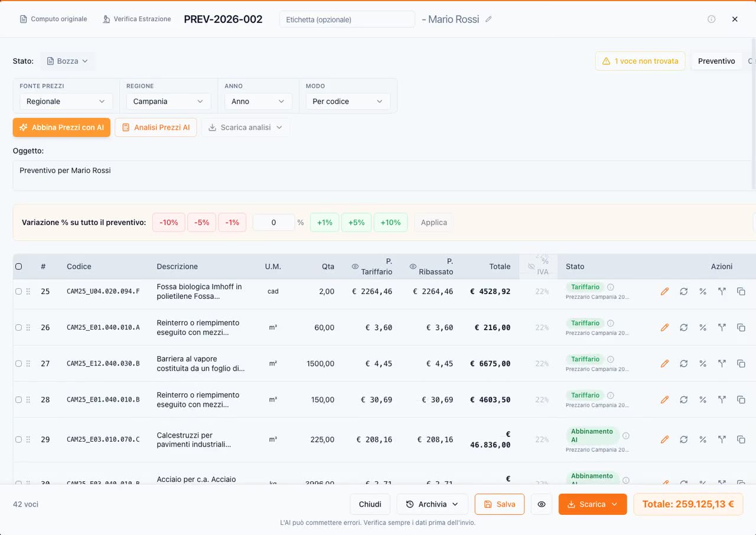Viewport: 756px width, 535px height.
Task: Show the hidden IVA column
Action: pos(531,266)
